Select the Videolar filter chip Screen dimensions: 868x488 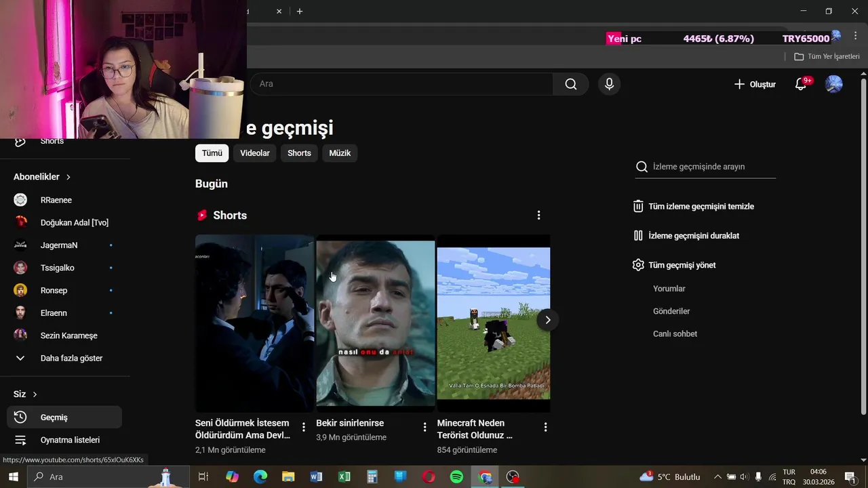click(x=255, y=153)
